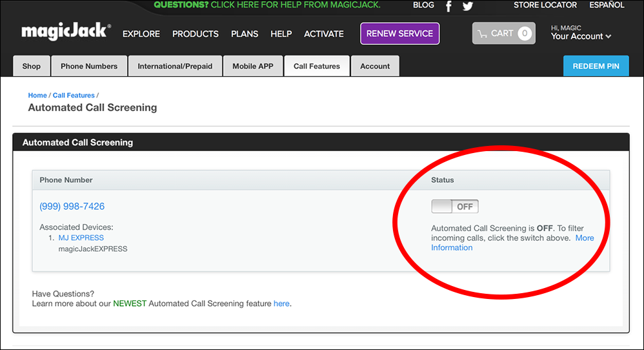This screenshot has height=350, width=644.
Task: Toggle Automated Call Screening switch on
Action: point(455,207)
